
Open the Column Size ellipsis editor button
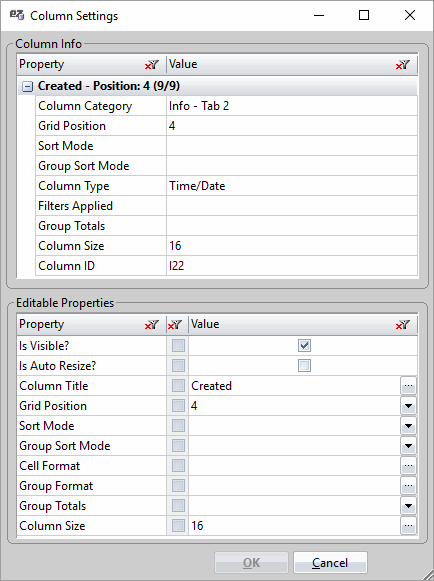(x=408, y=526)
